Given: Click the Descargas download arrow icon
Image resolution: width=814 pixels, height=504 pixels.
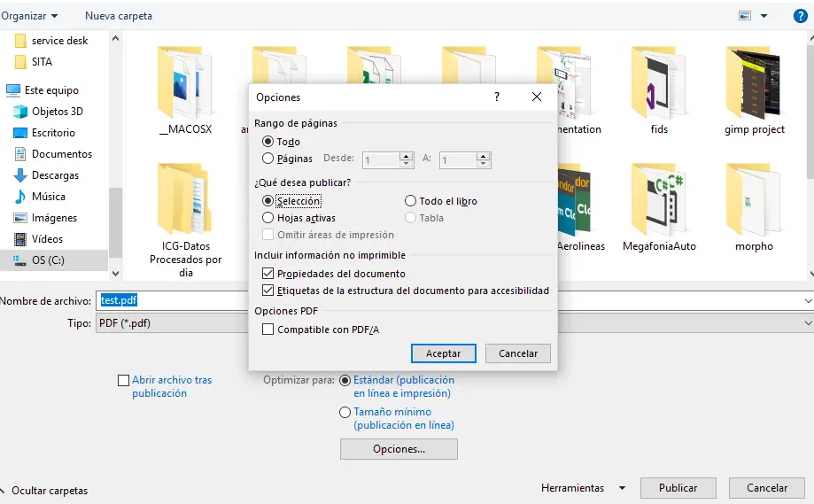Looking at the screenshot, I should tap(19, 175).
